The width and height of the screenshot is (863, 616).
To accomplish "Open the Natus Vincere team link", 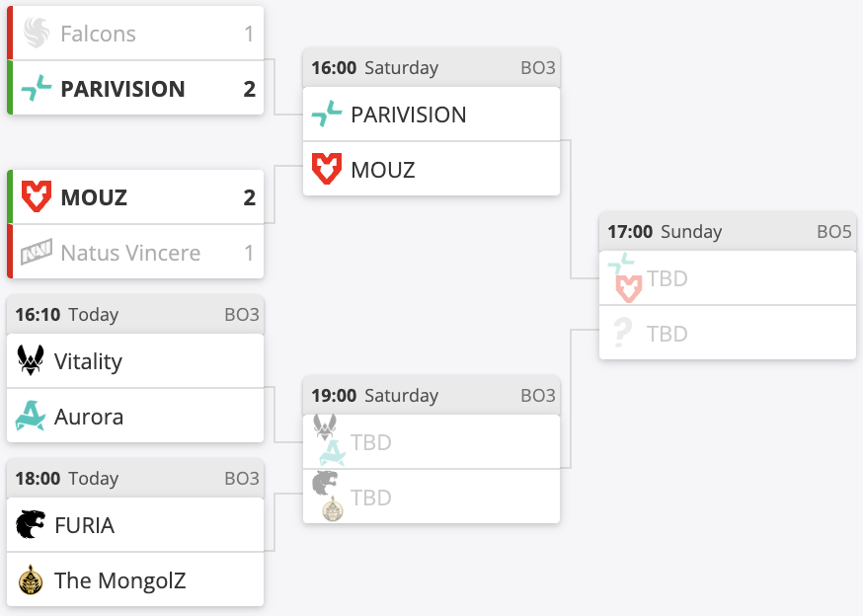I will [x=130, y=253].
